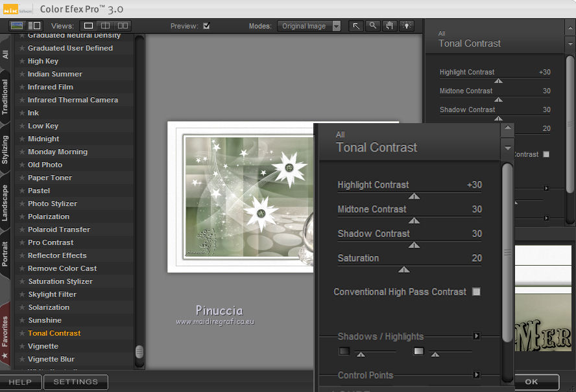Favorite the Ink filter star
The width and height of the screenshot is (576, 392).
22,113
